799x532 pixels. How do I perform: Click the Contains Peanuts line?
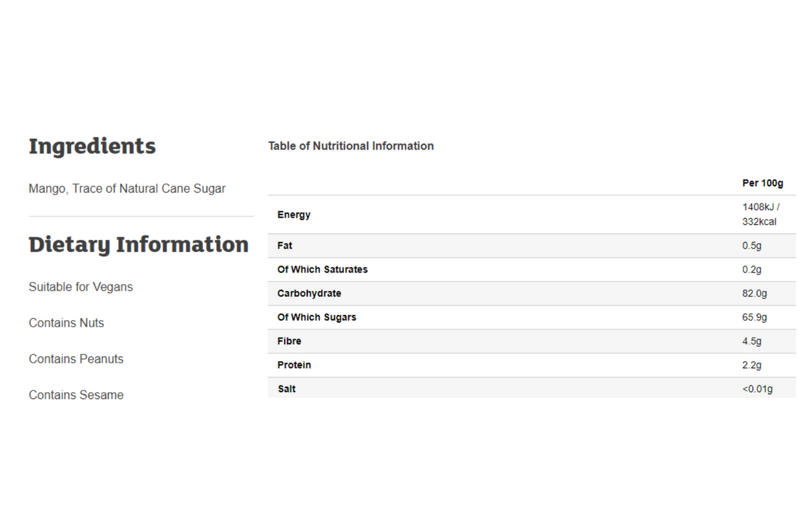coord(76,359)
